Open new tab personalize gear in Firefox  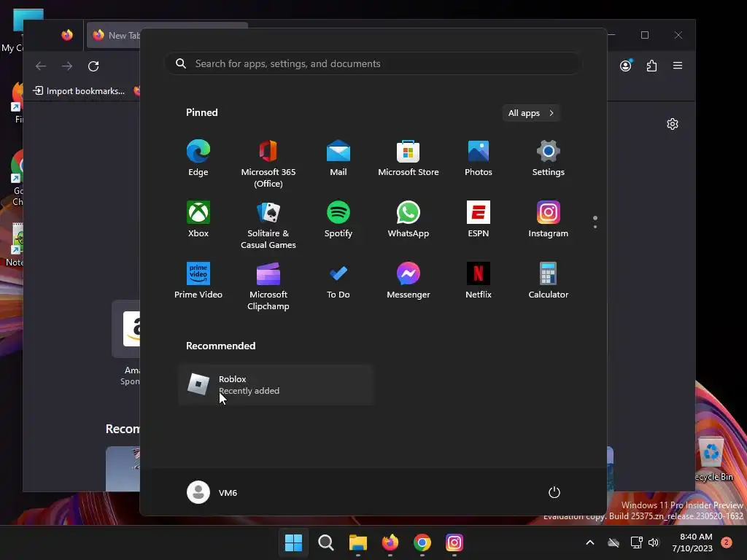coord(672,124)
